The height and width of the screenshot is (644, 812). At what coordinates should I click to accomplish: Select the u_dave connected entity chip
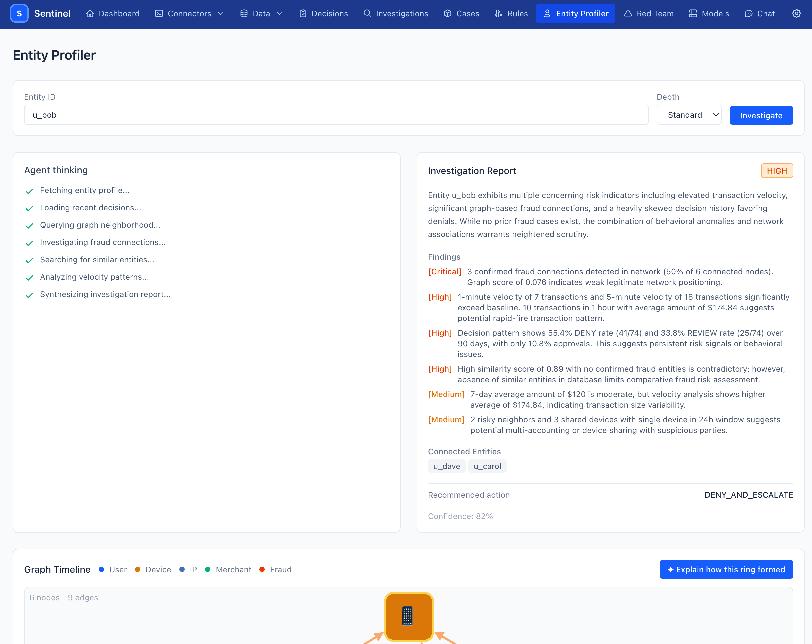447,466
